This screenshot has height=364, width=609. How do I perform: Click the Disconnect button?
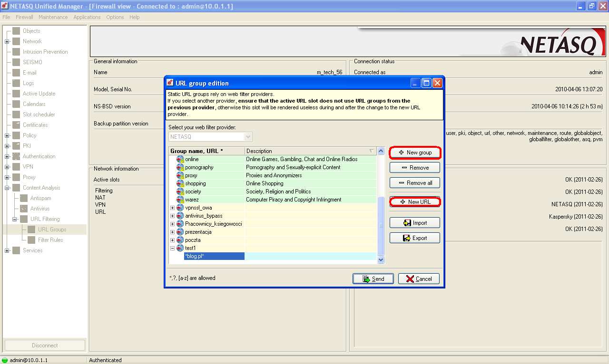(45, 345)
